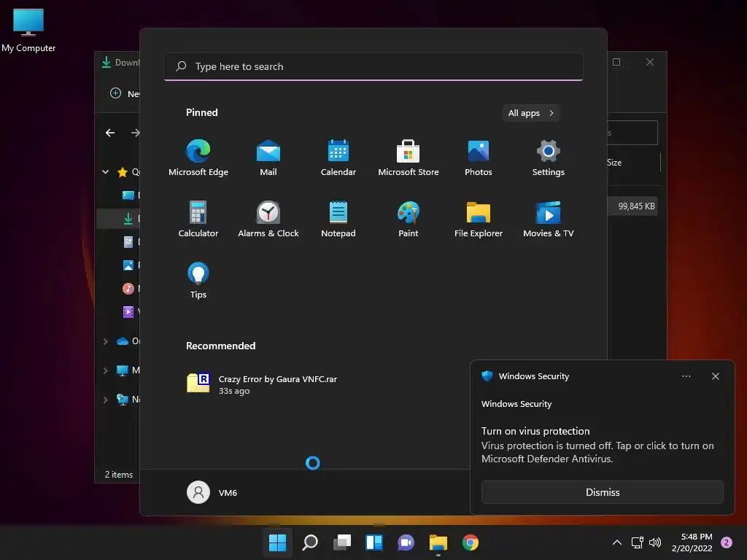The height and width of the screenshot is (560, 747).
Task: Open File Explorer taskbar icon
Action: [x=438, y=542]
